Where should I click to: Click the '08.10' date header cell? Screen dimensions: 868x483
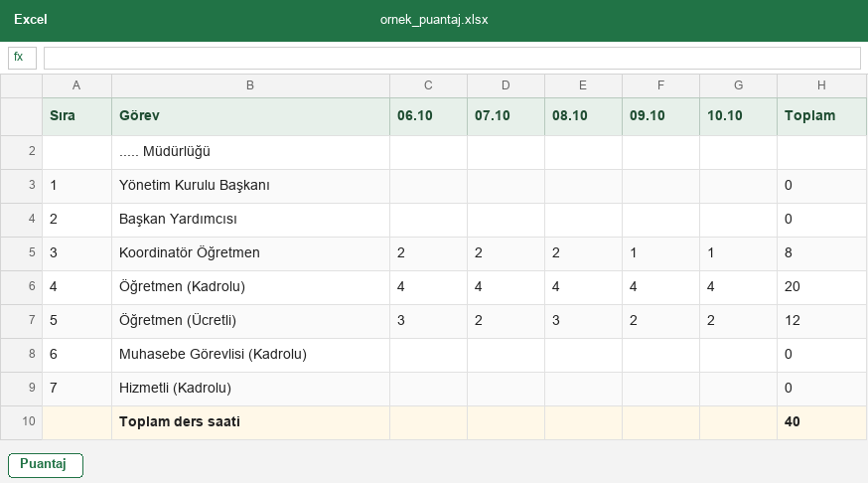(x=583, y=117)
